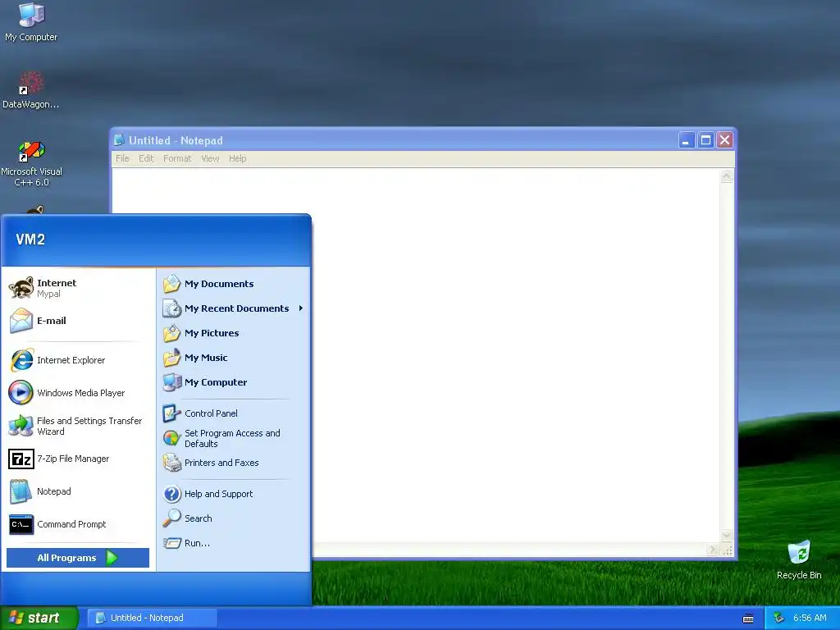
Task: Open My Computer from the Start menu
Action: click(x=234, y=382)
